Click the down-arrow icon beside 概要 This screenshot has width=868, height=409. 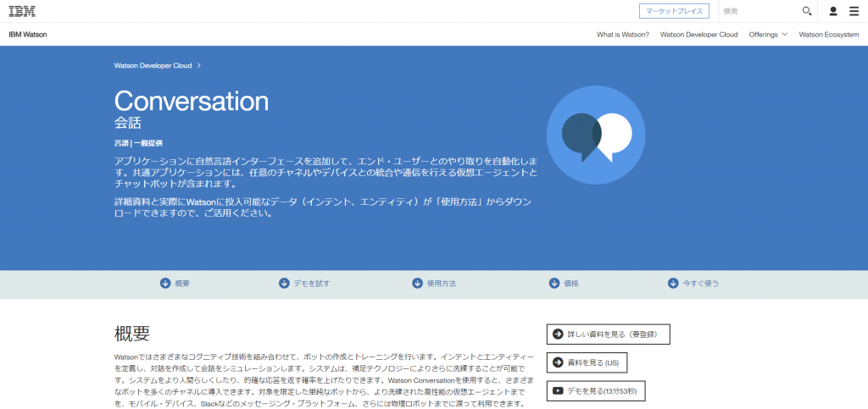[165, 284]
